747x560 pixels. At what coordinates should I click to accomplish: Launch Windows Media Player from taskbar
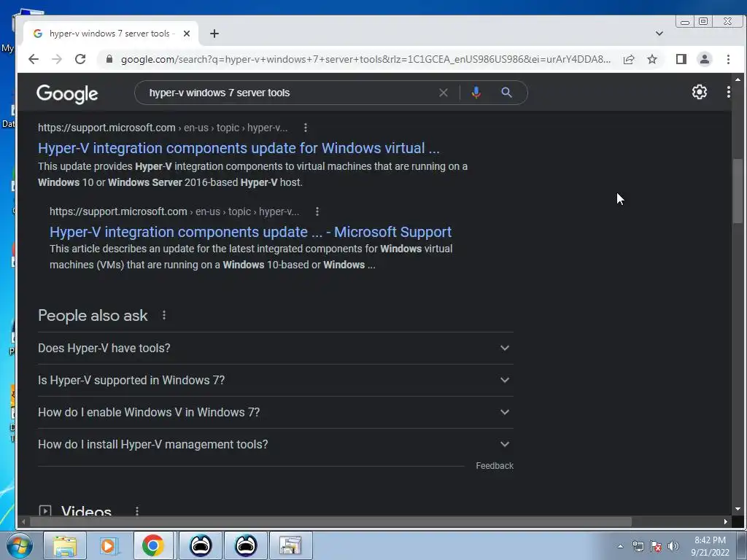coord(108,545)
